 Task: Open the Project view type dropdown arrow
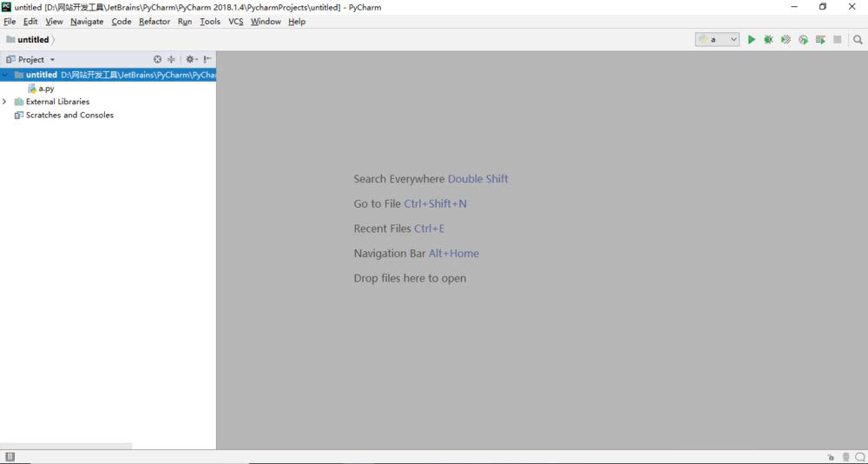coord(53,59)
